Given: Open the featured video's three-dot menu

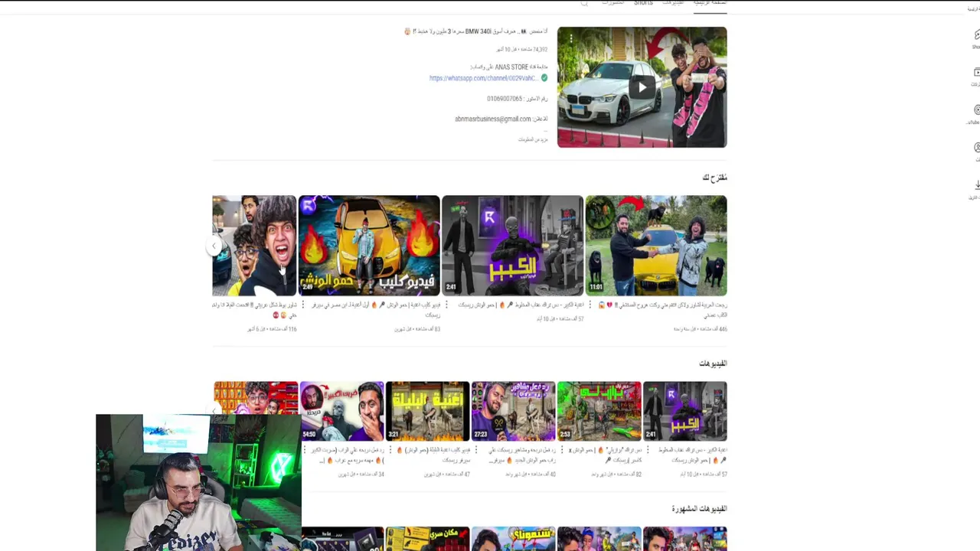Looking at the screenshot, I should (571, 38).
